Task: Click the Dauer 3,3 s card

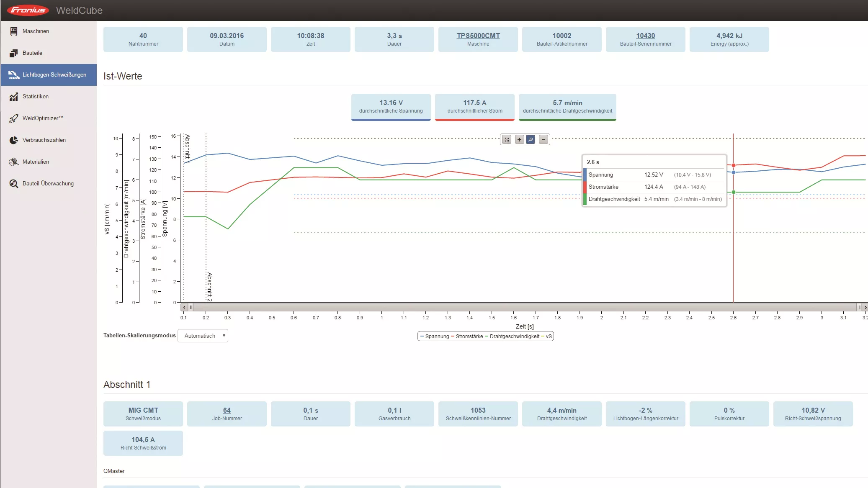Action: [x=394, y=39]
